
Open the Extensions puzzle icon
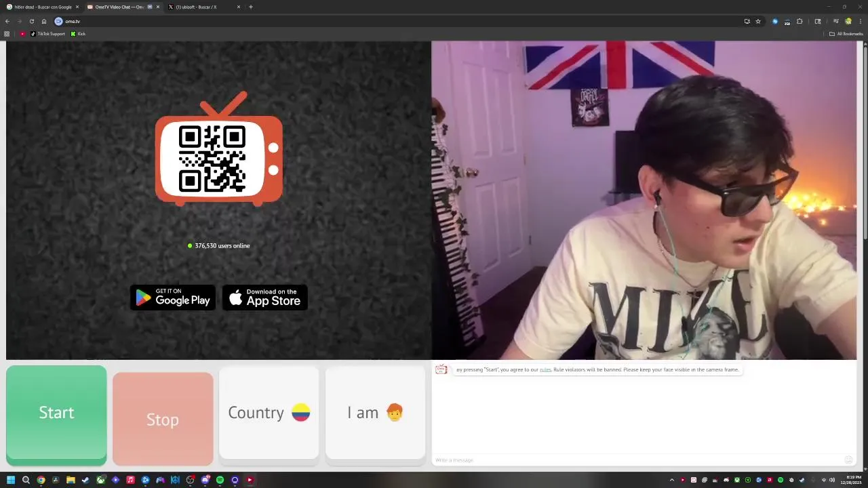[x=800, y=21]
